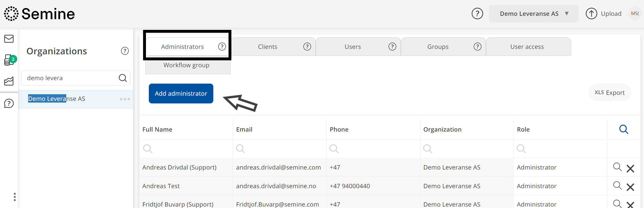The height and width of the screenshot is (208, 644).
Task: Expand the vertical dots menu in sidebar bottom
Action: 15,197
